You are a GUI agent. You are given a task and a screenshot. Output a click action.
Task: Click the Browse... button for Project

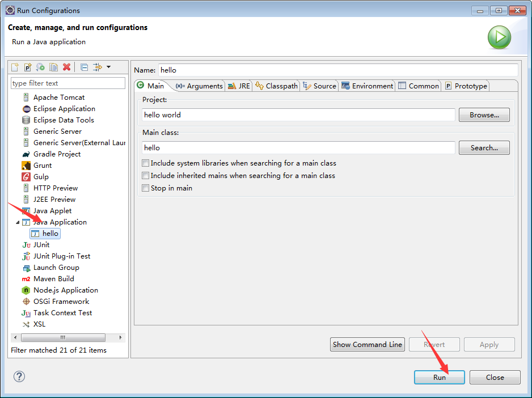tap(484, 115)
